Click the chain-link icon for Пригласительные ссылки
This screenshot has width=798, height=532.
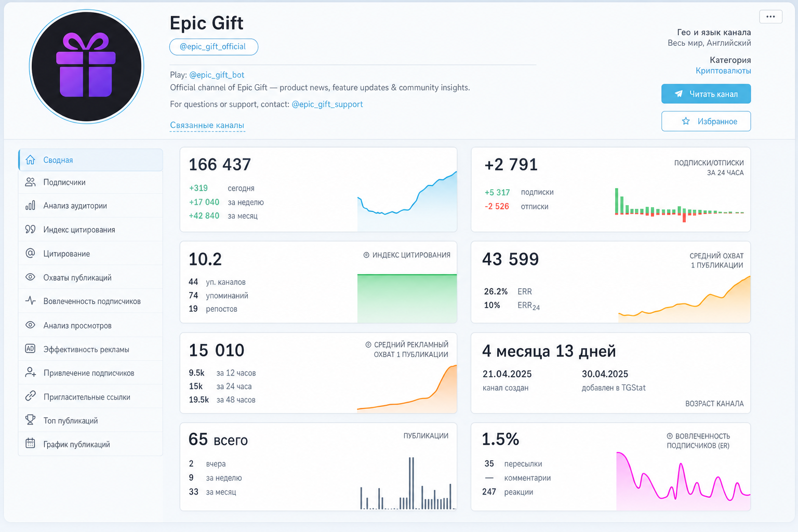30,396
